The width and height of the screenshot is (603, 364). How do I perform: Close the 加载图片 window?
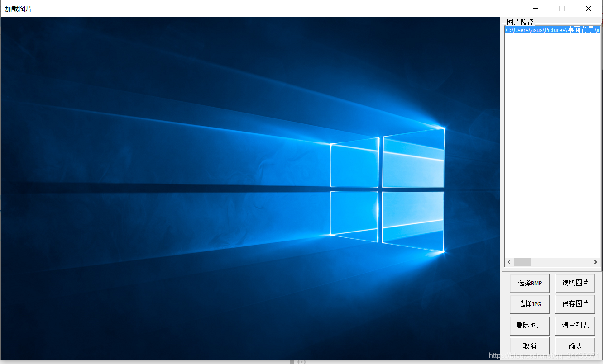(589, 9)
